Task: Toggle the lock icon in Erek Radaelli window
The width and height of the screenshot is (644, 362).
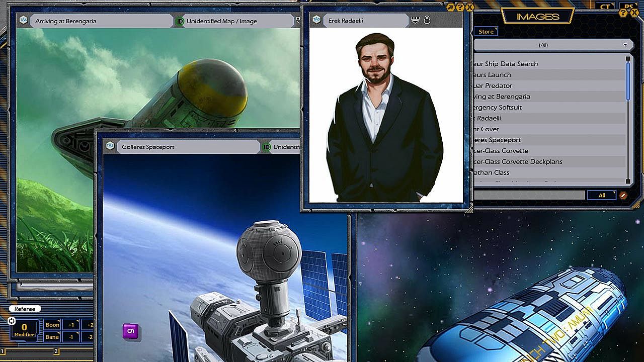Action: (427, 20)
